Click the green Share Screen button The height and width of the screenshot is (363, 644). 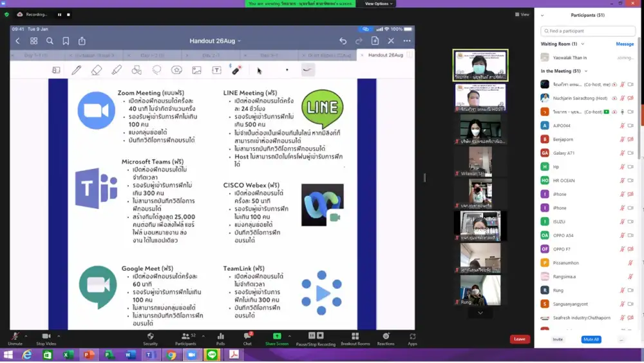point(277,338)
